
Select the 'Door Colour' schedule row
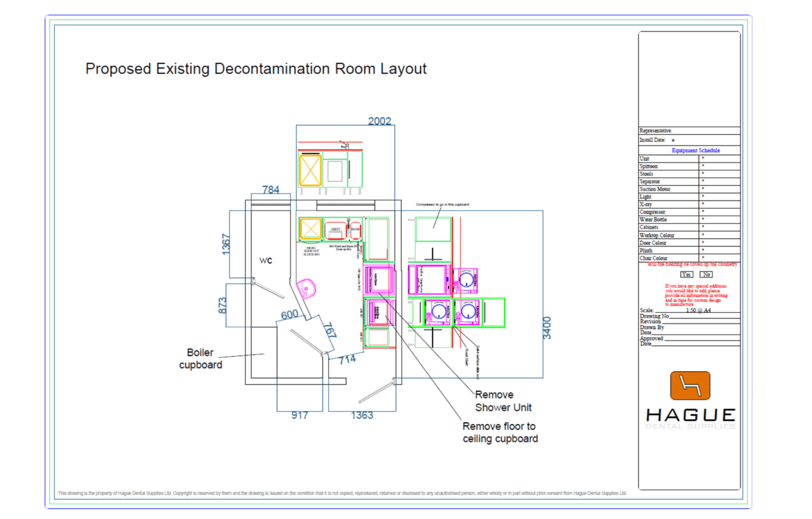(690, 243)
